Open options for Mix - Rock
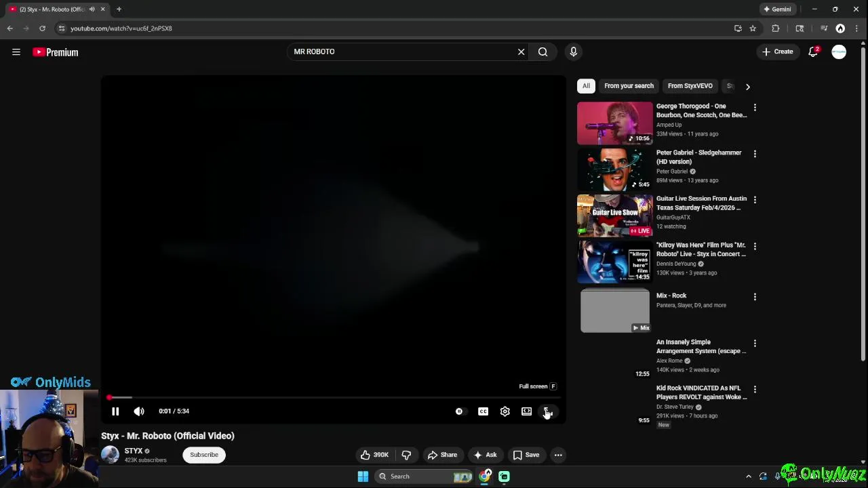The width and height of the screenshot is (868, 488). tap(755, 297)
